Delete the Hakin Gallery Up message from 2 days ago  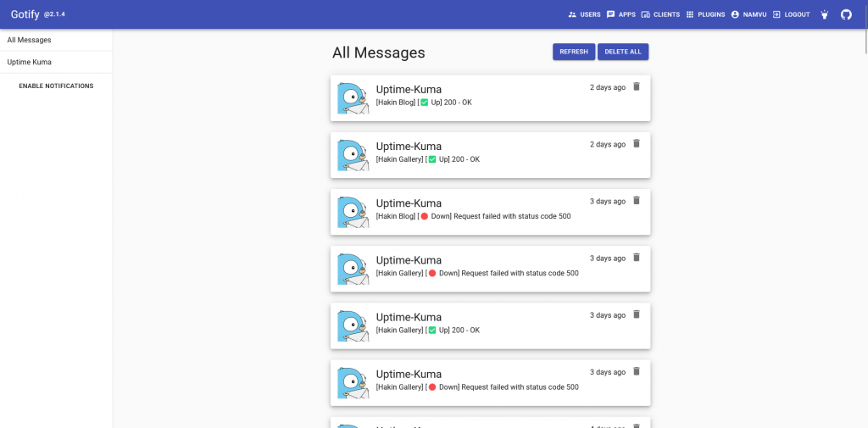coord(637,143)
